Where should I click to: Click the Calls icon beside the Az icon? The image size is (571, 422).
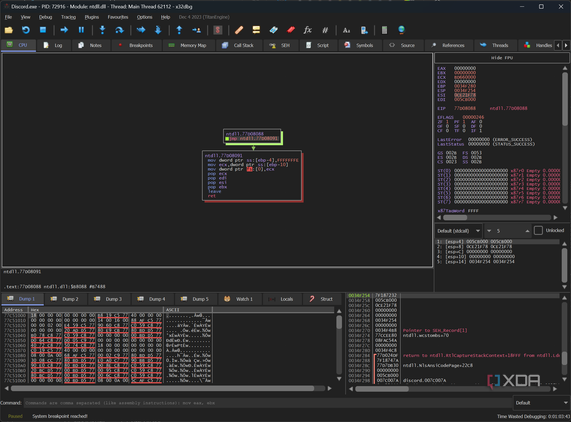(364, 30)
